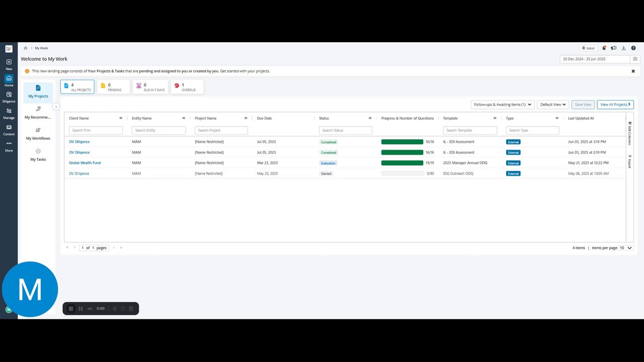
Task: Open items per page dropdown
Action: (x=626, y=248)
